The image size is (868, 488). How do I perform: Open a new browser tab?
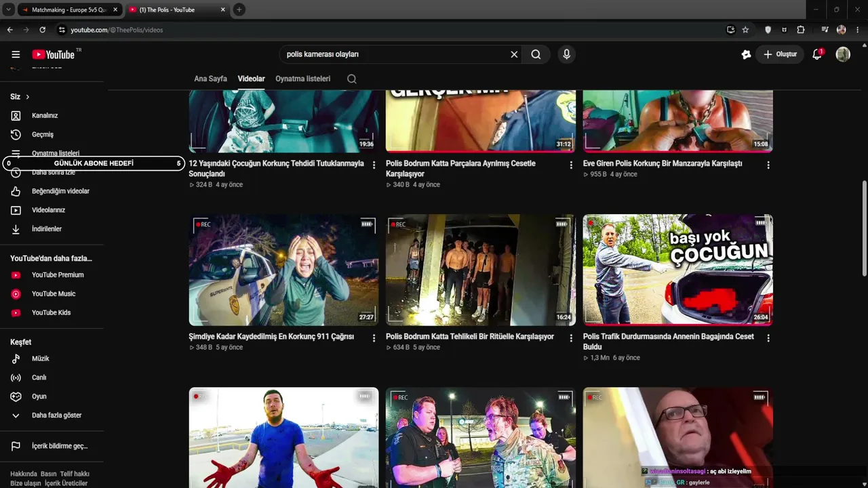click(x=239, y=9)
